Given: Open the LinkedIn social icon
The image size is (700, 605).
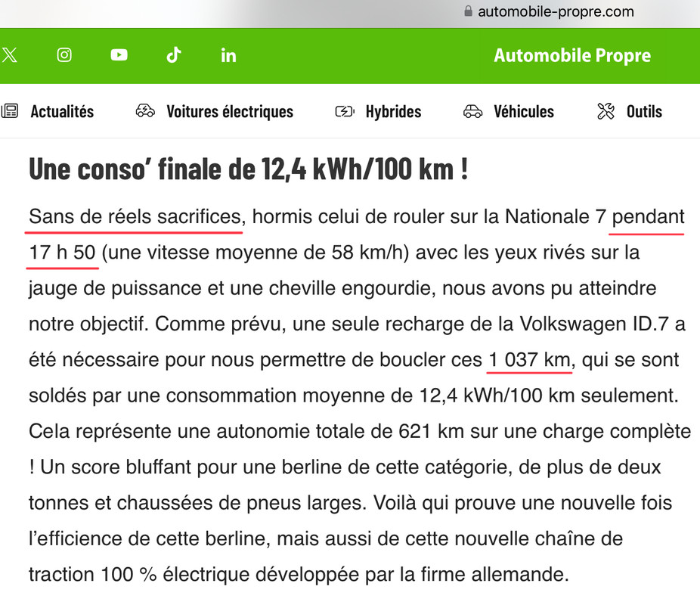Looking at the screenshot, I should 228,55.
